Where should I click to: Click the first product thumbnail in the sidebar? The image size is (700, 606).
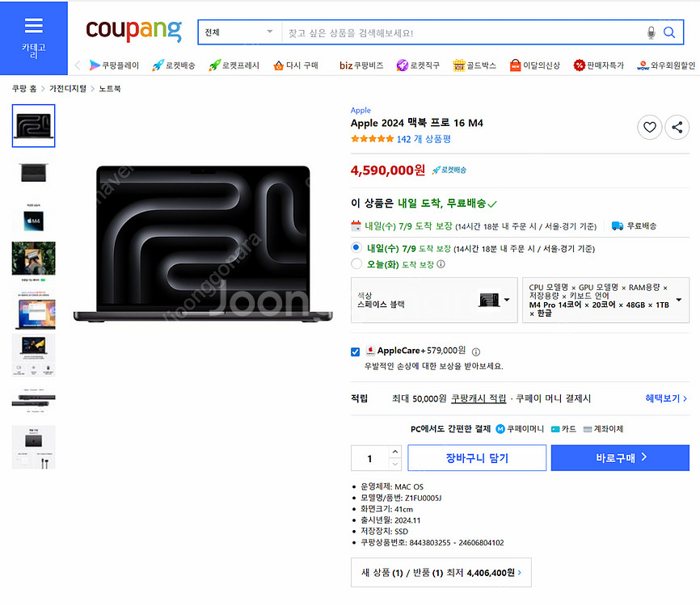click(x=33, y=126)
